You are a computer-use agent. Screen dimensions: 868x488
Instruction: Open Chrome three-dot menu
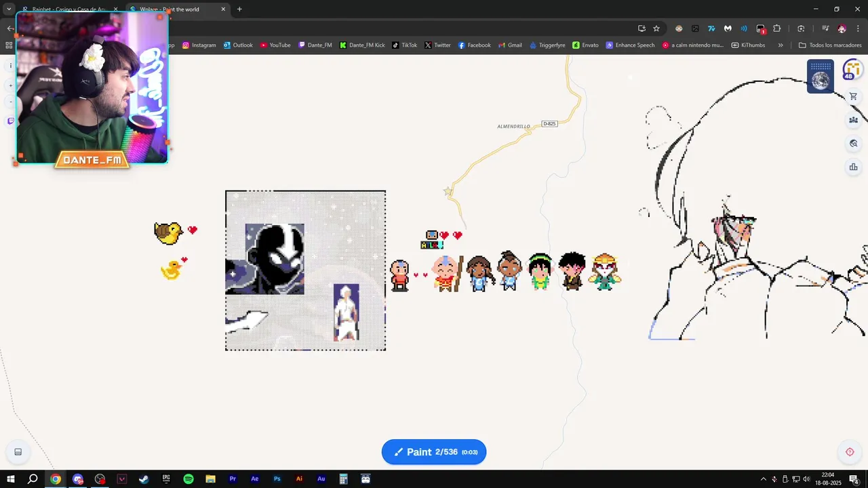[x=858, y=28]
